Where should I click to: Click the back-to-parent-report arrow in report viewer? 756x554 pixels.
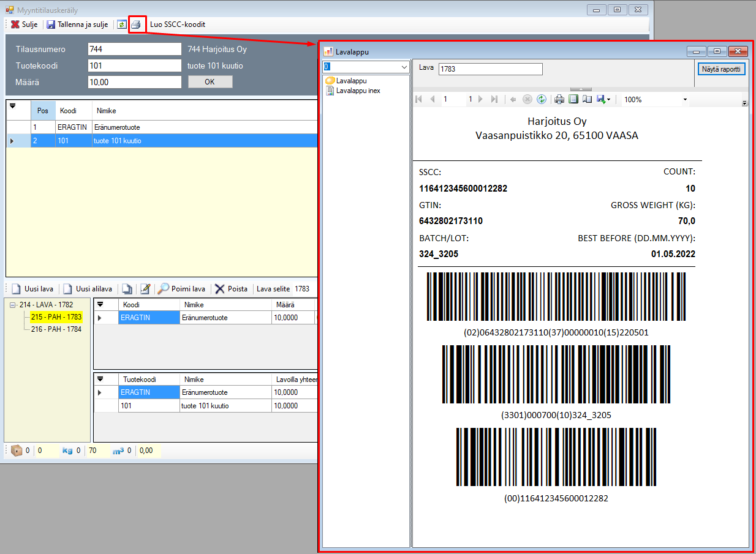[513, 99]
